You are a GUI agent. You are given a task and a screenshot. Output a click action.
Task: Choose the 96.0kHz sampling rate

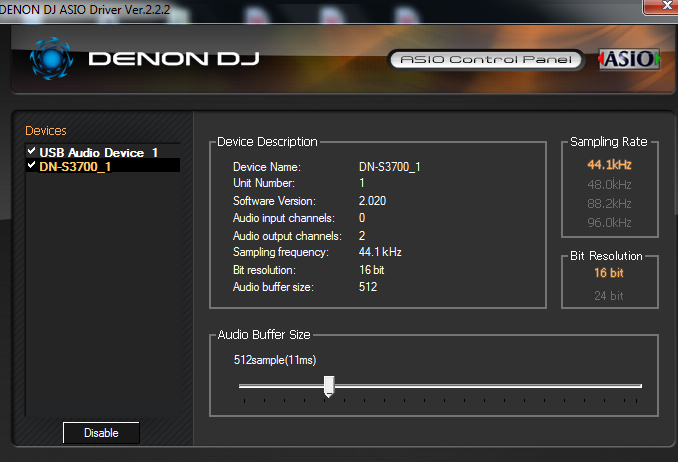tap(609, 223)
